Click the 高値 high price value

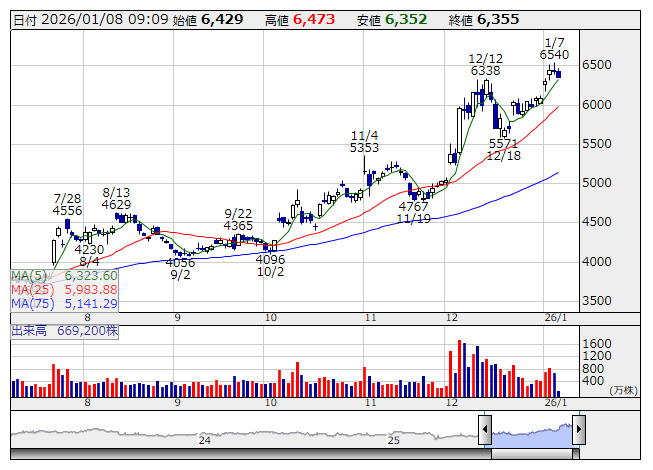[x=312, y=20]
